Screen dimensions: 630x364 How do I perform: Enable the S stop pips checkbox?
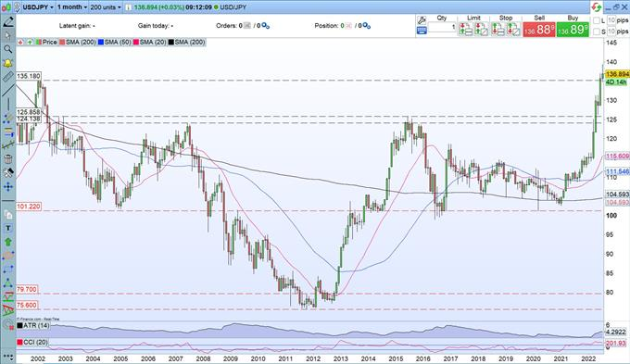[597, 31]
